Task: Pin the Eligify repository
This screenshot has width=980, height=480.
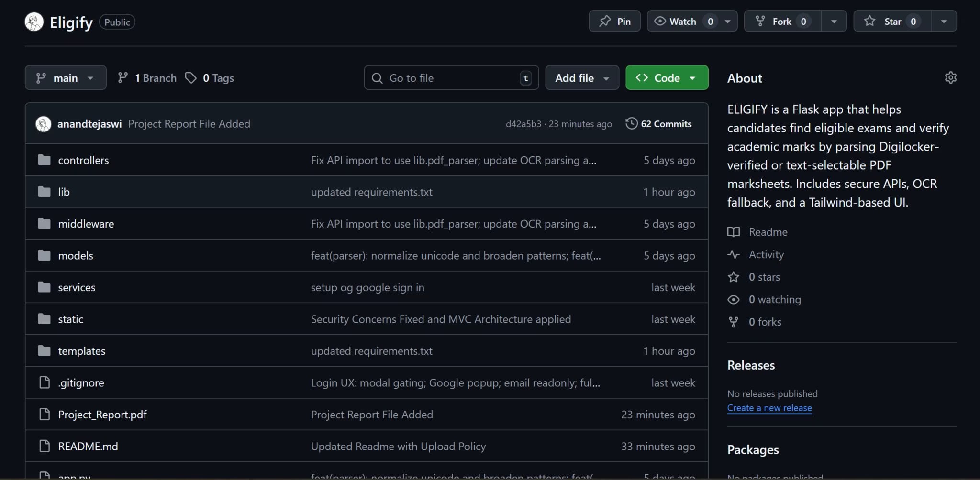Action: 614,22
